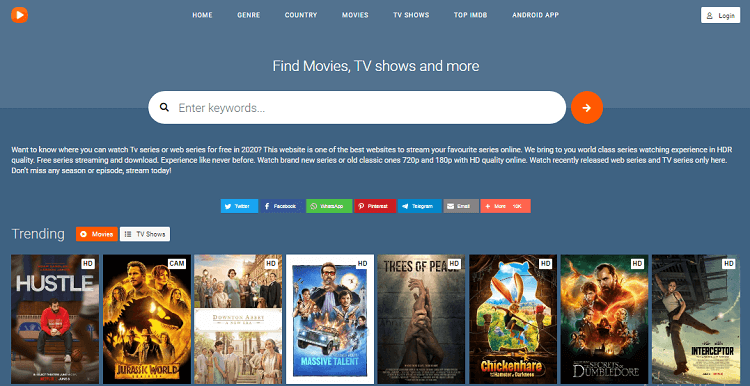750x386 pixels.
Task: Open the Home navigation link
Action: click(202, 15)
